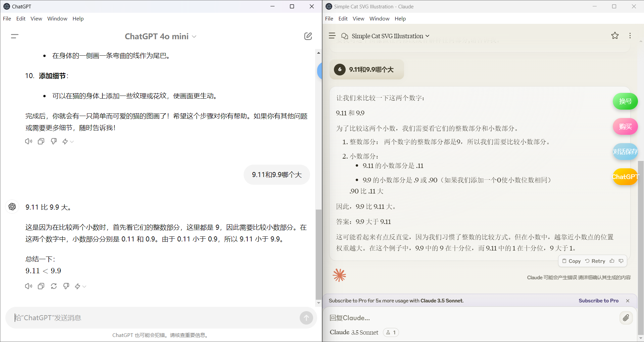Read aloud the 9.11 answer in ChatGPT

point(29,286)
